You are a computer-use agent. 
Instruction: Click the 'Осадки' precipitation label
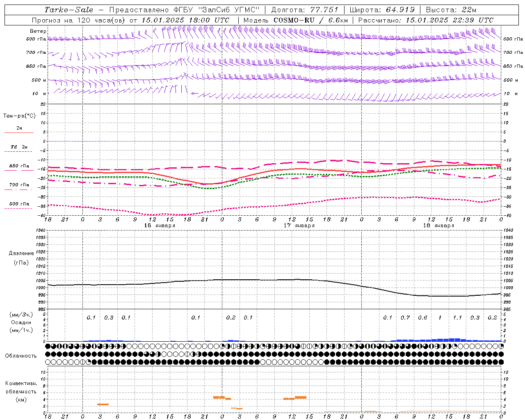[21, 322]
